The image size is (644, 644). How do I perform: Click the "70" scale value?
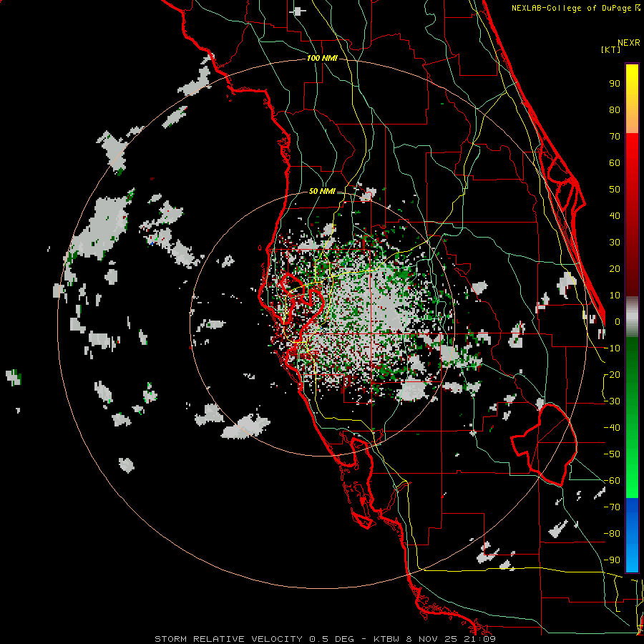tap(615, 137)
